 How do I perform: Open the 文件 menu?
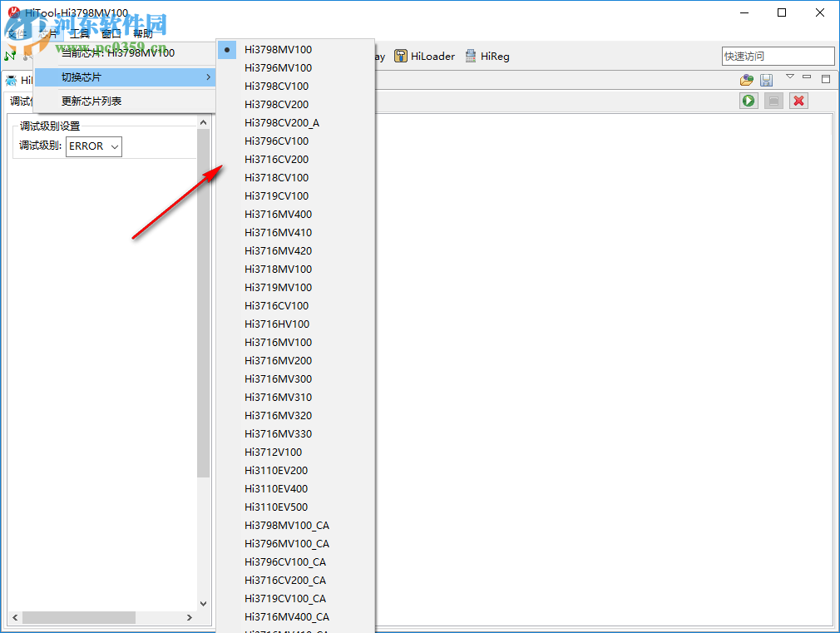click(17, 34)
